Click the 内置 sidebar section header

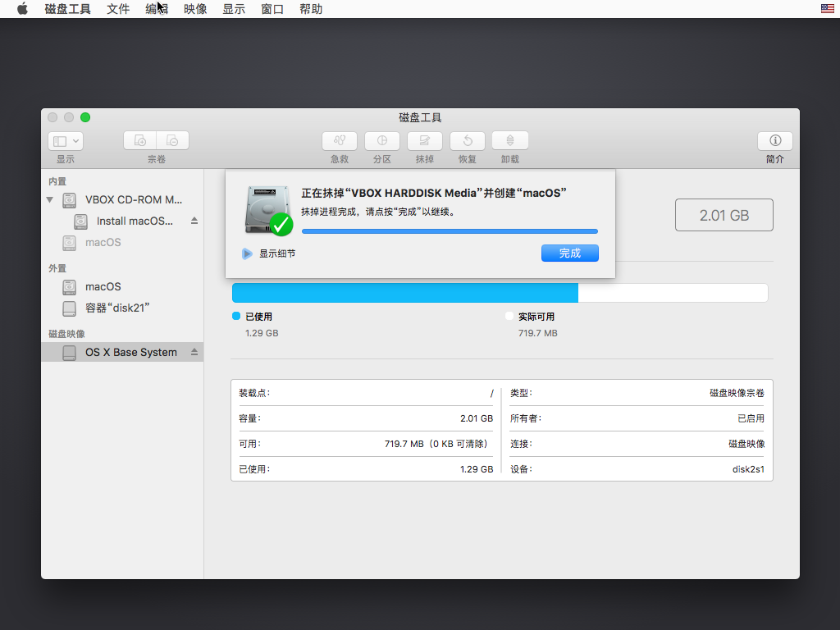(57, 181)
